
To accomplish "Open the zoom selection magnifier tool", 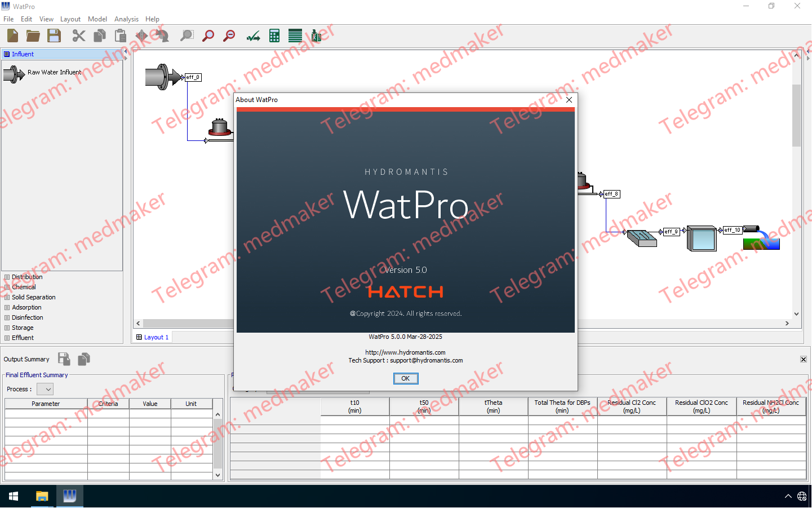I will 187,35.
